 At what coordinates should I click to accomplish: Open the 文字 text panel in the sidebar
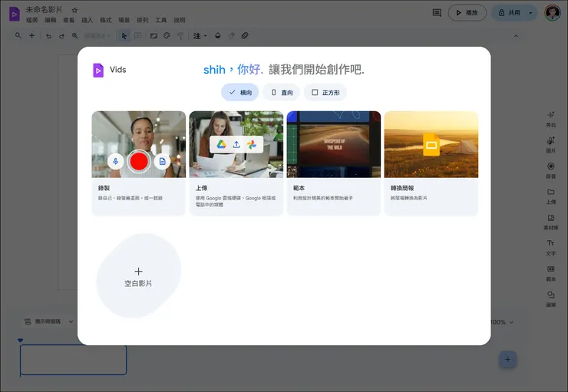pyautogui.click(x=551, y=248)
